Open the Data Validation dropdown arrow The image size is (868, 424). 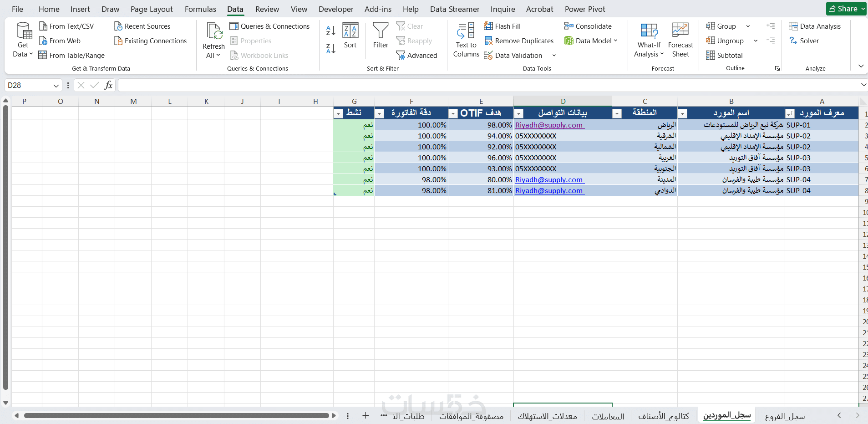point(554,56)
